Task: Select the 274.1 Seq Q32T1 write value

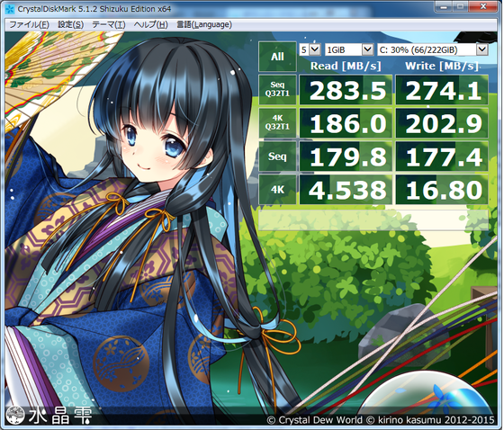Action: point(442,90)
